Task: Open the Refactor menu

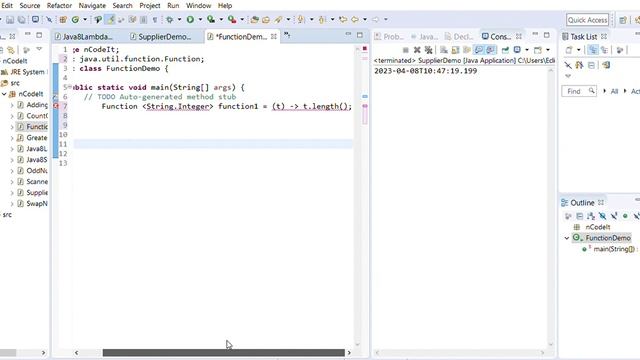Action: click(59, 6)
